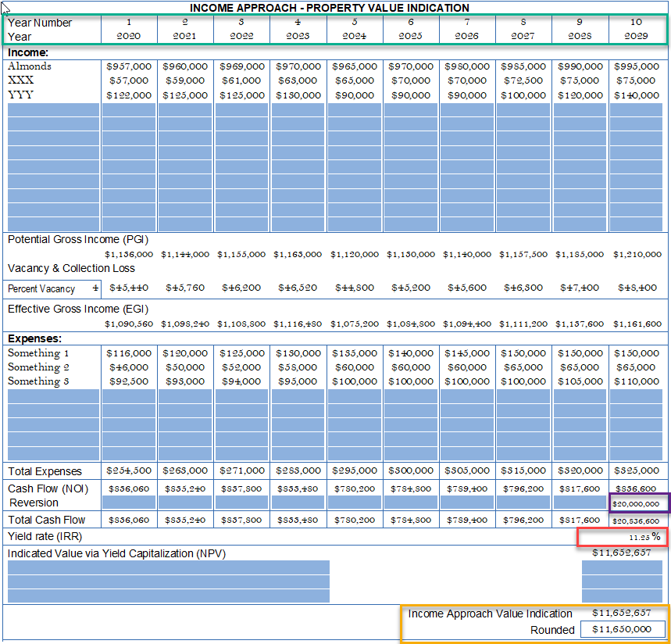
Task: Click the Yield rate (IRR) percentage cell
Action: (623, 537)
